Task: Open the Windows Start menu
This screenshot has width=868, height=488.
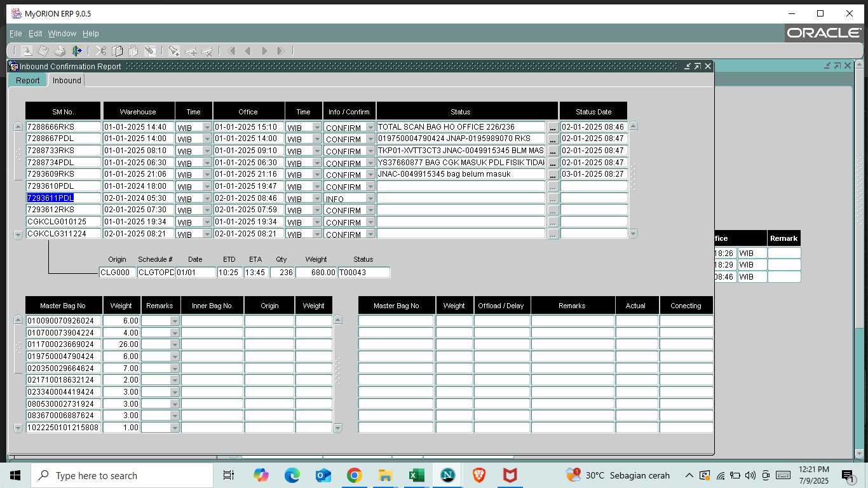Action: [x=15, y=475]
